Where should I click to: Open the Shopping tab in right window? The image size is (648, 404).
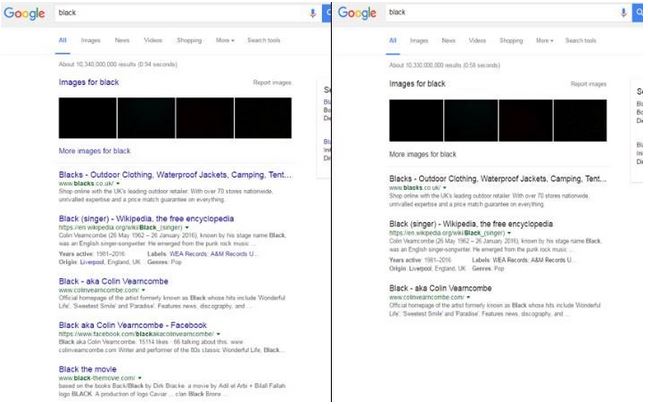click(x=511, y=40)
